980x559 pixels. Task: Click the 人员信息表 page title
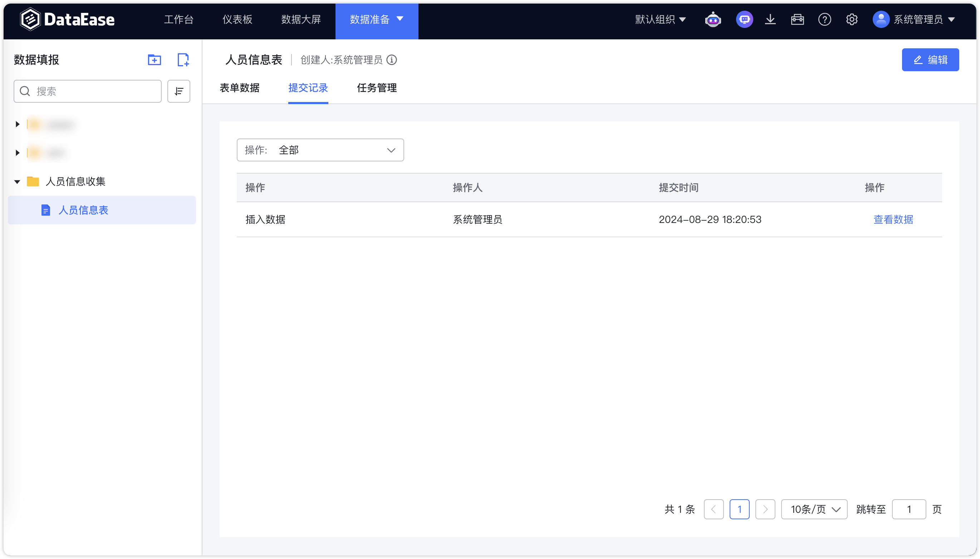(254, 59)
